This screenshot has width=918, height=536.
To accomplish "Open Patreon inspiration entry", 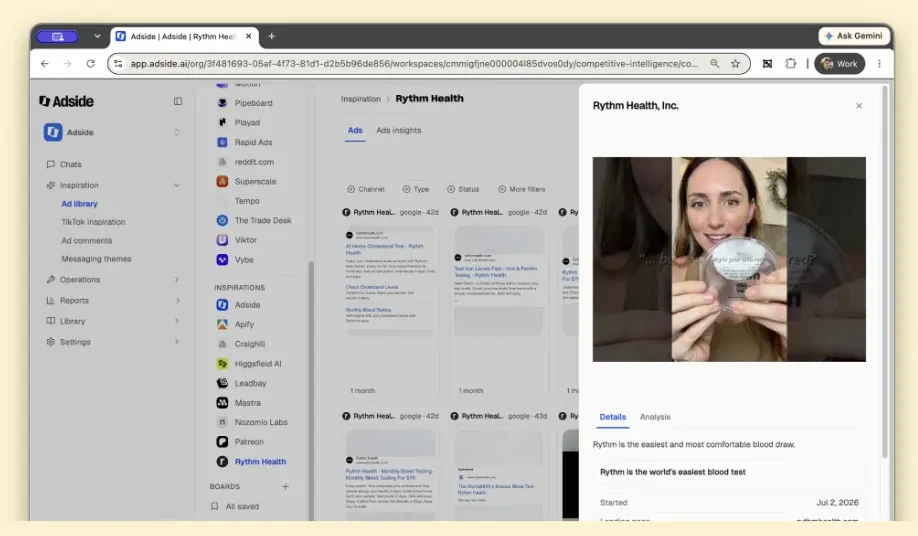I will click(x=249, y=442).
